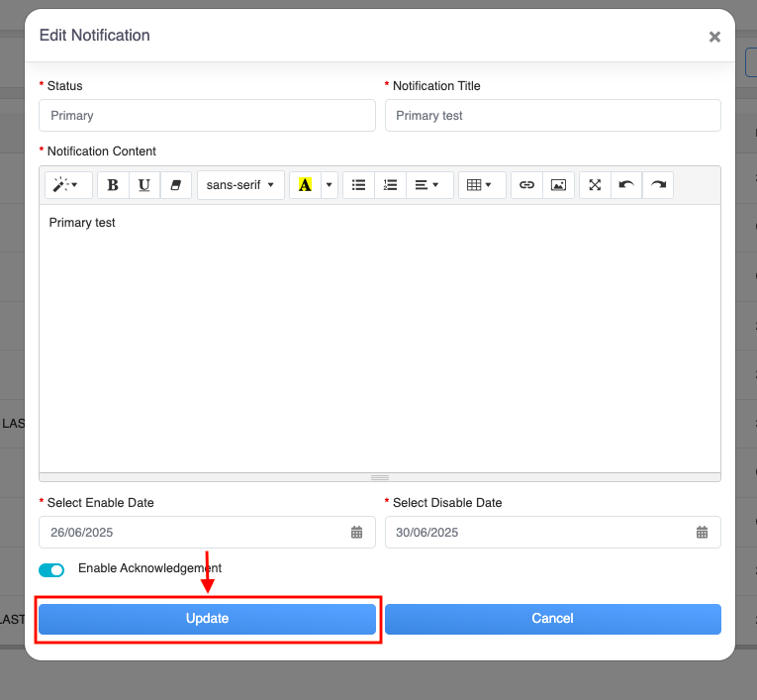Viewport: 757px width, 700px height.
Task: Insert an unordered bullet list
Action: point(359,185)
